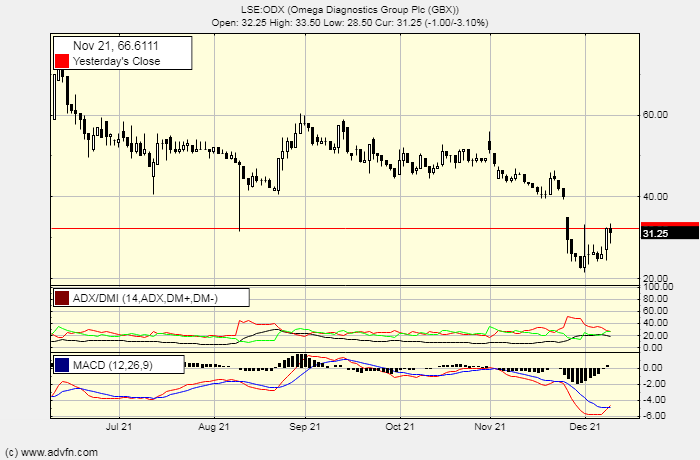The width and height of the screenshot is (700, 460).
Task: Click the red Yesterday's Close color swatch
Action: pos(62,61)
